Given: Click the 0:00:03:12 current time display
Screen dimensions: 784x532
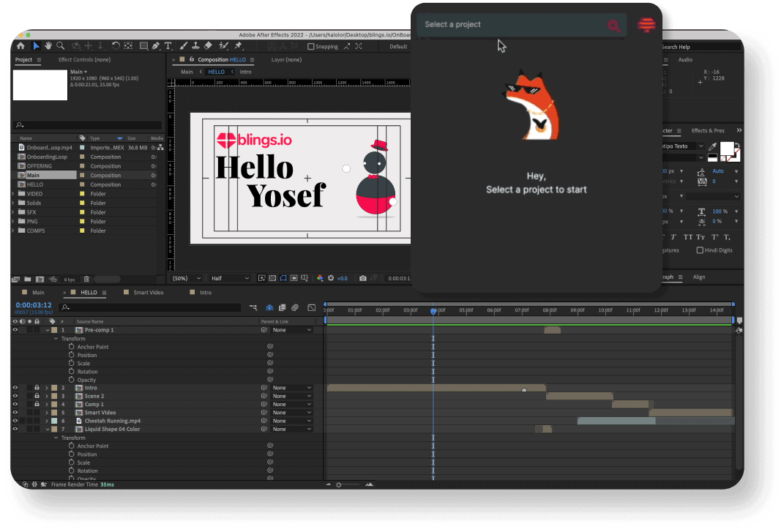Looking at the screenshot, I should (x=34, y=305).
